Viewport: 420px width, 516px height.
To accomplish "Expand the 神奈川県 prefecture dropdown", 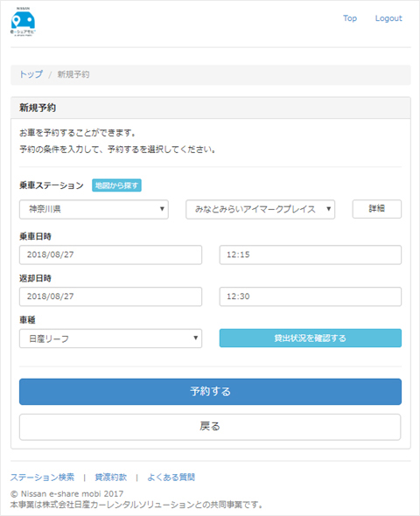I will 94,209.
